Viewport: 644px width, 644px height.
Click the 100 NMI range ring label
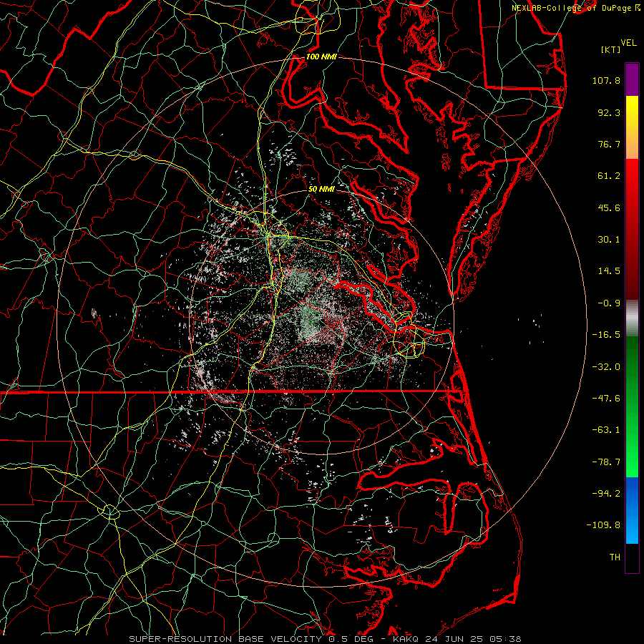[321, 57]
